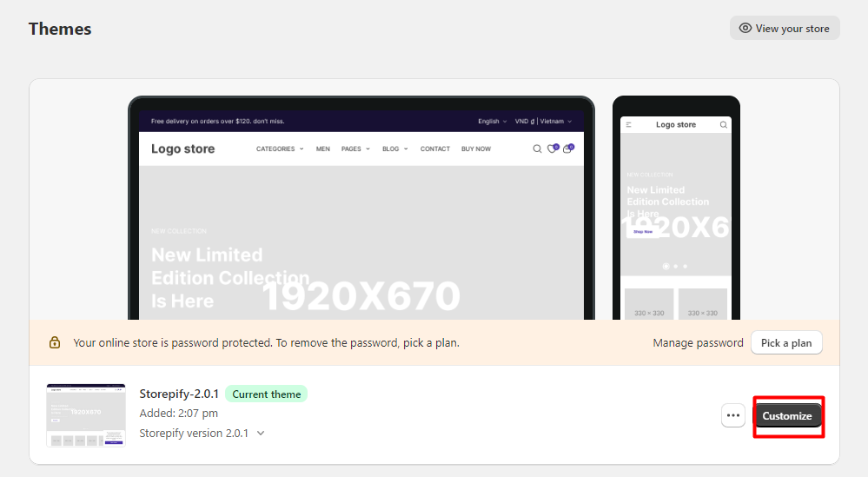Open the English language selector
The image size is (868, 477).
point(492,121)
